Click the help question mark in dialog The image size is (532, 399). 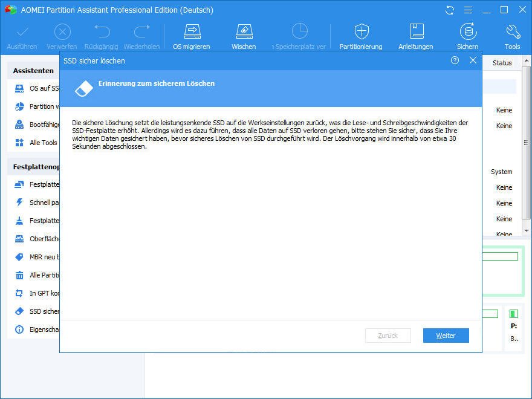[455, 60]
